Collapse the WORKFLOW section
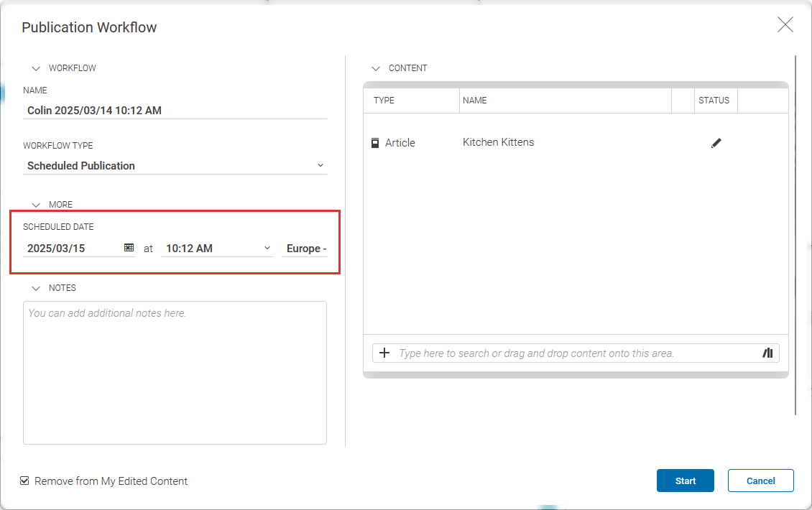This screenshot has height=510, width=812. pos(36,68)
